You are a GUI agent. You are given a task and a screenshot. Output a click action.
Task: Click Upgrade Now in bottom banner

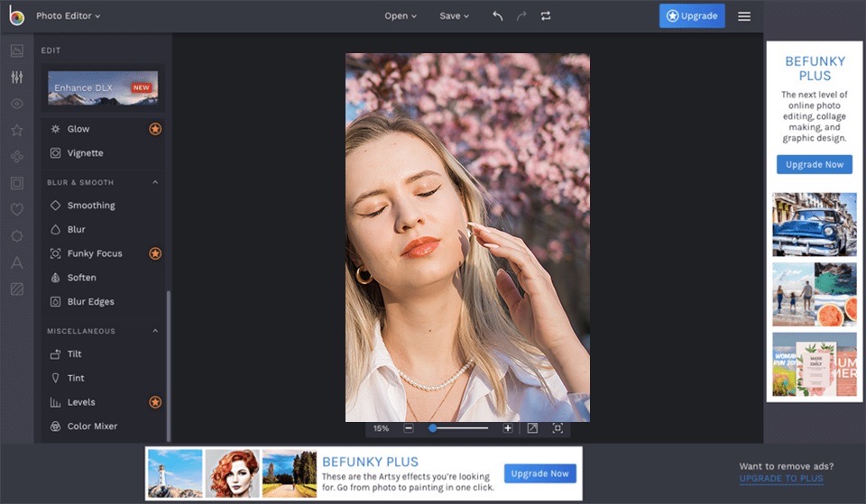point(539,473)
